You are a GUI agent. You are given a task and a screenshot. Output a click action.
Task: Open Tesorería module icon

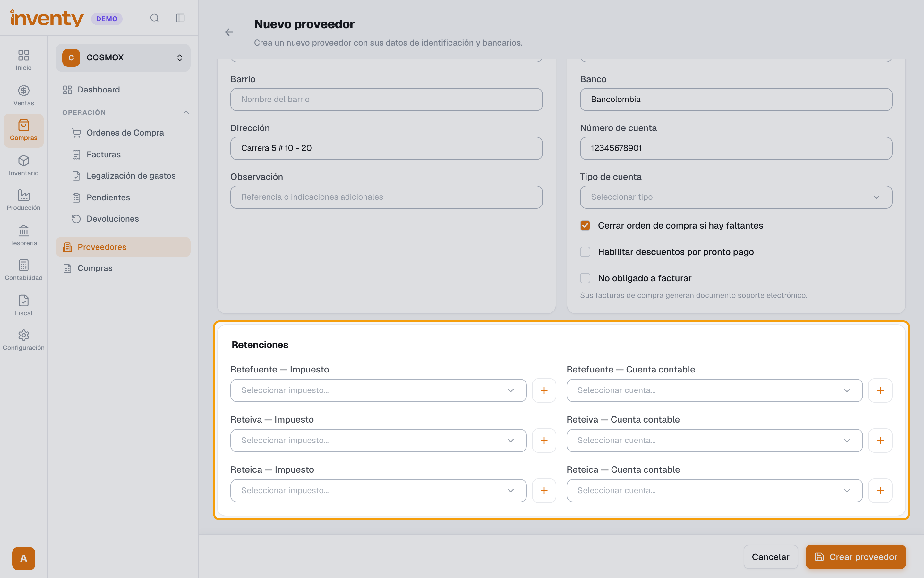pyautogui.click(x=24, y=235)
